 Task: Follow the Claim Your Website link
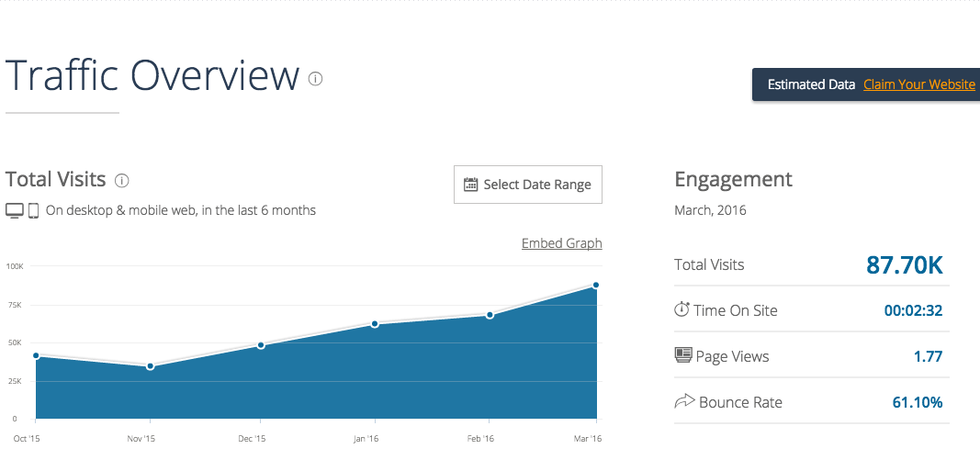pos(918,84)
